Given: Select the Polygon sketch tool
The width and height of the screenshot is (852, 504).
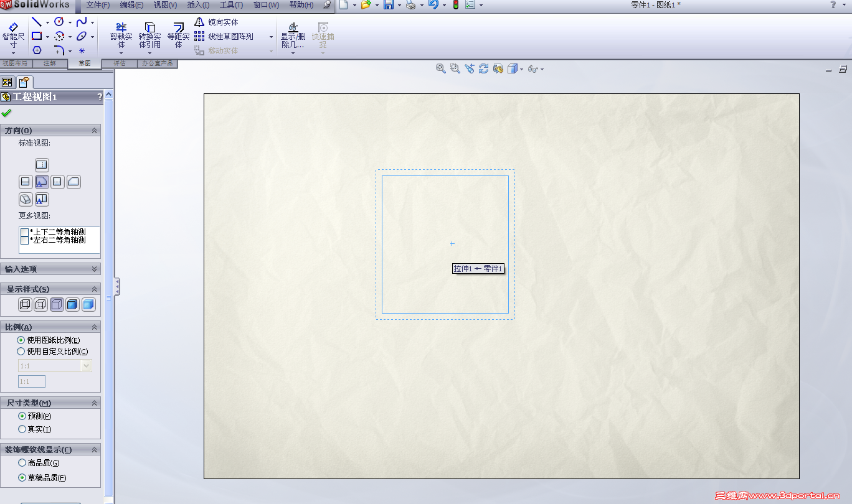Looking at the screenshot, I should click(37, 51).
